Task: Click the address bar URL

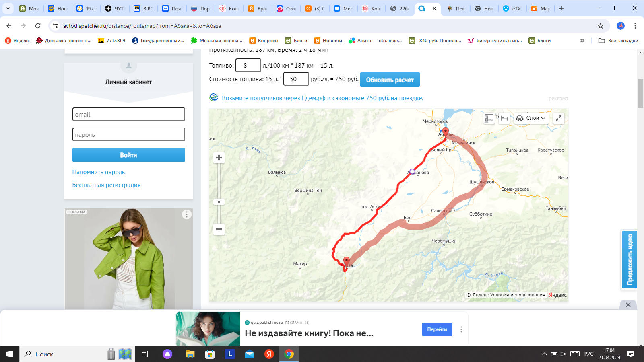Action: (x=142, y=26)
